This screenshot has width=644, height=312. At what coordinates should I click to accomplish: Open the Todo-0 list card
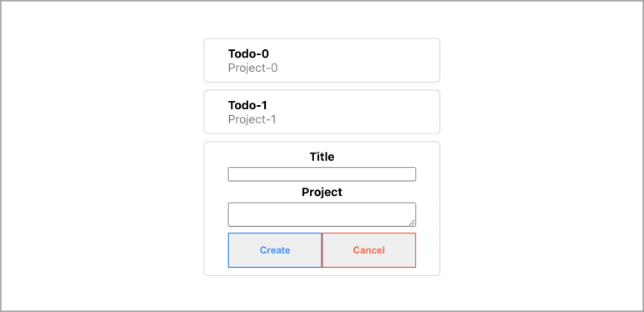point(322,60)
